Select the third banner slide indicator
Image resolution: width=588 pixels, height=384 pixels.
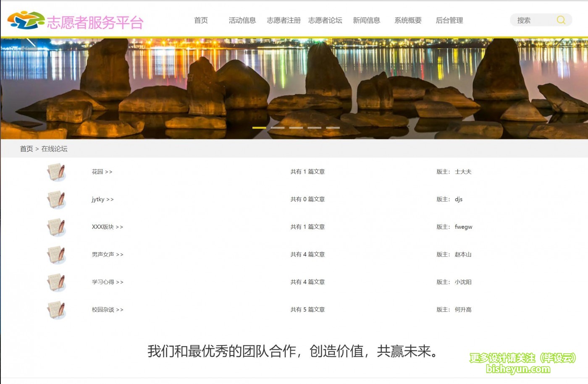296,128
